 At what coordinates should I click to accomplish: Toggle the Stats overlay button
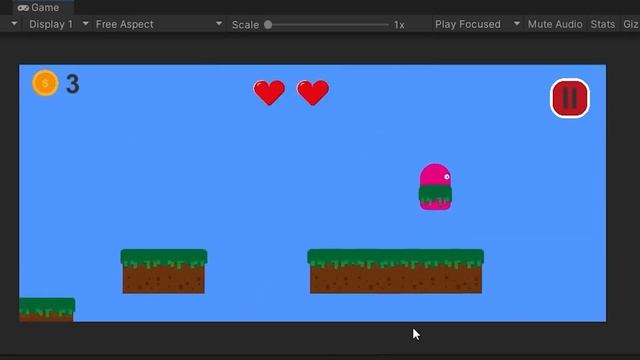point(603,24)
